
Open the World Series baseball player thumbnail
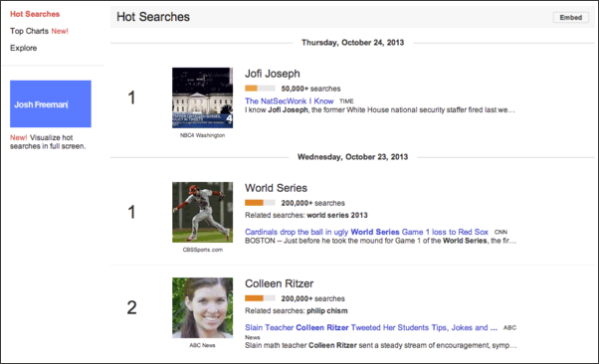(202, 212)
